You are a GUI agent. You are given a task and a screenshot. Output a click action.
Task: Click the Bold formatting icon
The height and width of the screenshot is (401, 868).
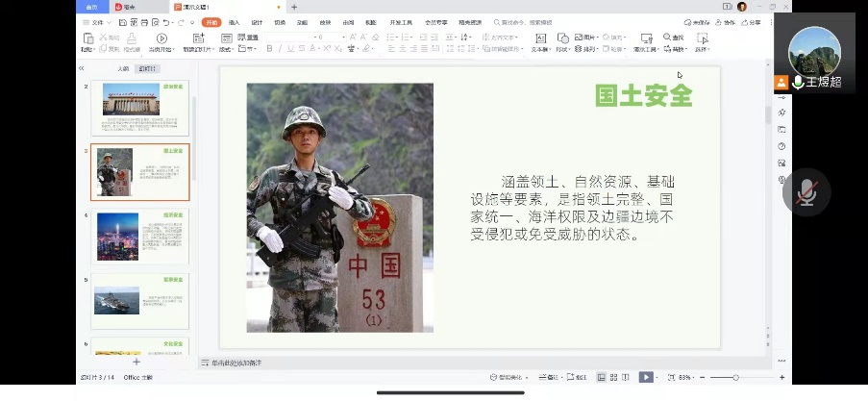(x=268, y=48)
